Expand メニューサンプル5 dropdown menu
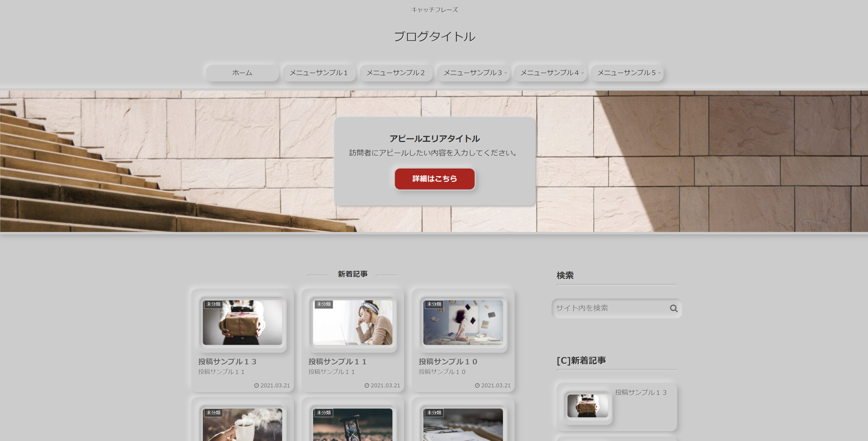The width and height of the screenshot is (868, 441). (627, 73)
